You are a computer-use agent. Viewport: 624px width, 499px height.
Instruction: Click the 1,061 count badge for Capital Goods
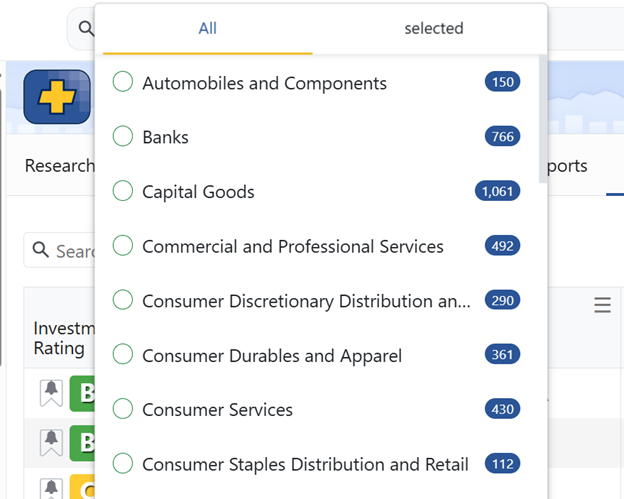coord(497,191)
